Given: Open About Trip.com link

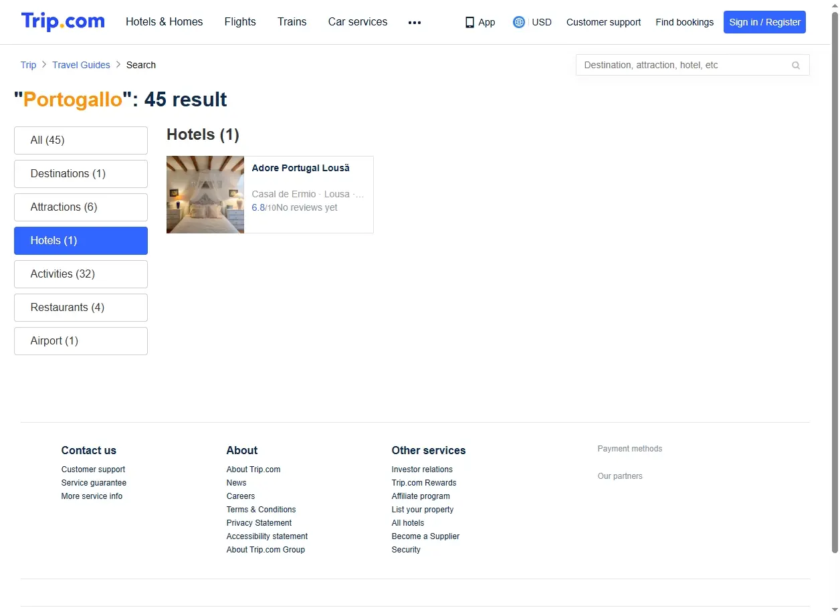Looking at the screenshot, I should (x=253, y=470).
